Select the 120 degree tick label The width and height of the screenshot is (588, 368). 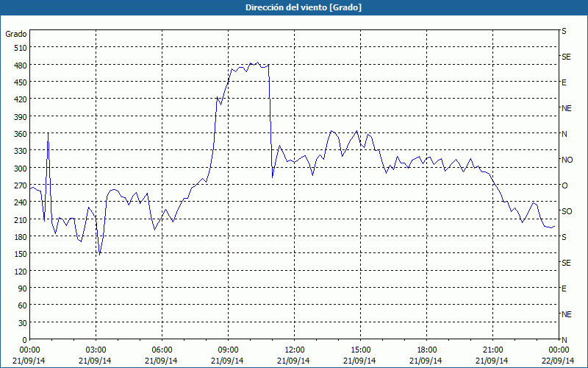pos(21,271)
